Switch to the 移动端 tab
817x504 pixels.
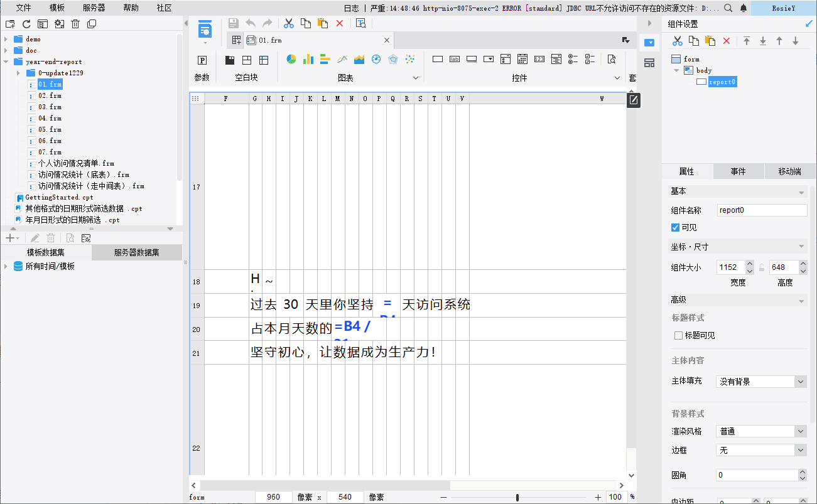(789, 171)
